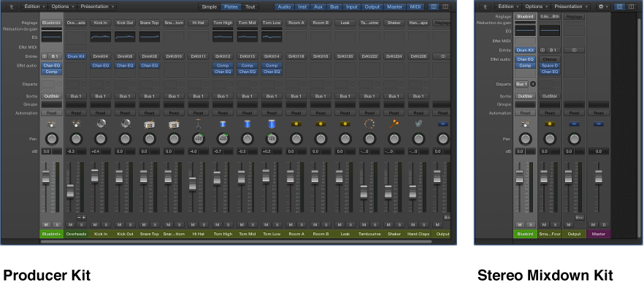Click Space D effect in Stereo Mixdown mixer

pyautogui.click(x=550, y=65)
